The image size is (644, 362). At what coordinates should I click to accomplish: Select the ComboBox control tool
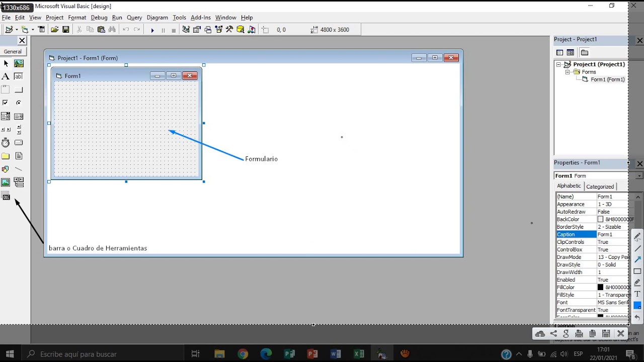point(6,117)
